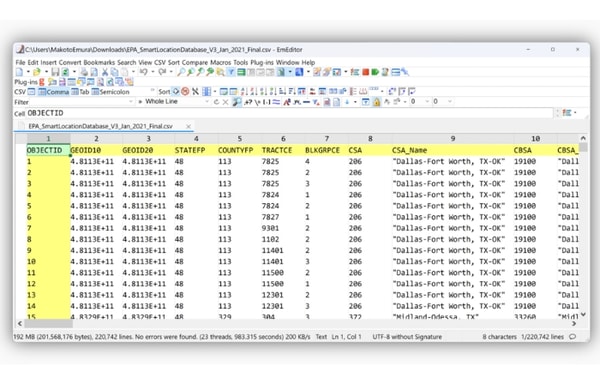Click the Undo arrow icon
The height and width of the screenshot is (384, 600).
tap(143, 72)
